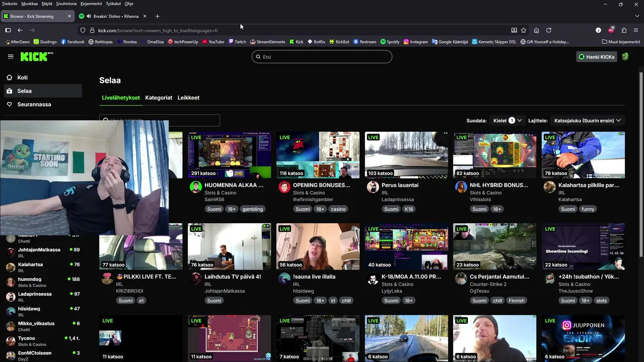
Task: Open the HUOMENNA ALKAA stream thumbnail
Action: pyautogui.click(x=229, y=155)
